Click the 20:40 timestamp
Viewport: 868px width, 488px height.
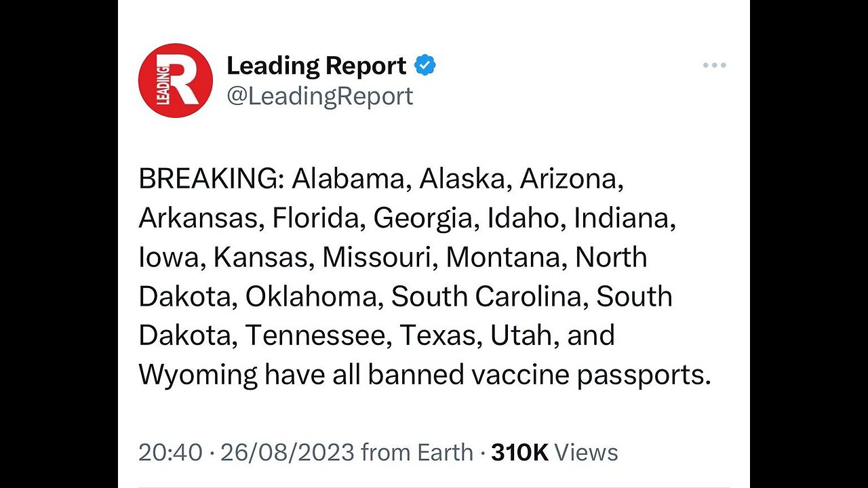[x=170, y=452]
